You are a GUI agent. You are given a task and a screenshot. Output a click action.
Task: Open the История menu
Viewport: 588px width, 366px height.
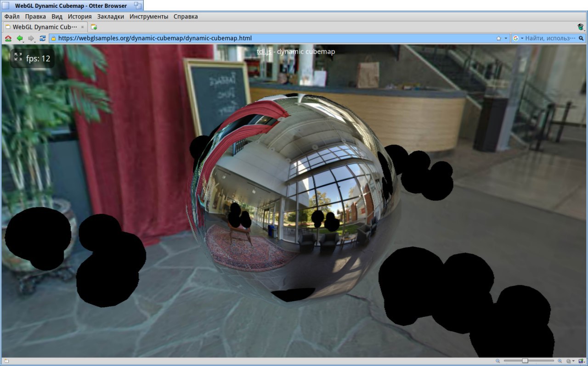coord(79,17)
